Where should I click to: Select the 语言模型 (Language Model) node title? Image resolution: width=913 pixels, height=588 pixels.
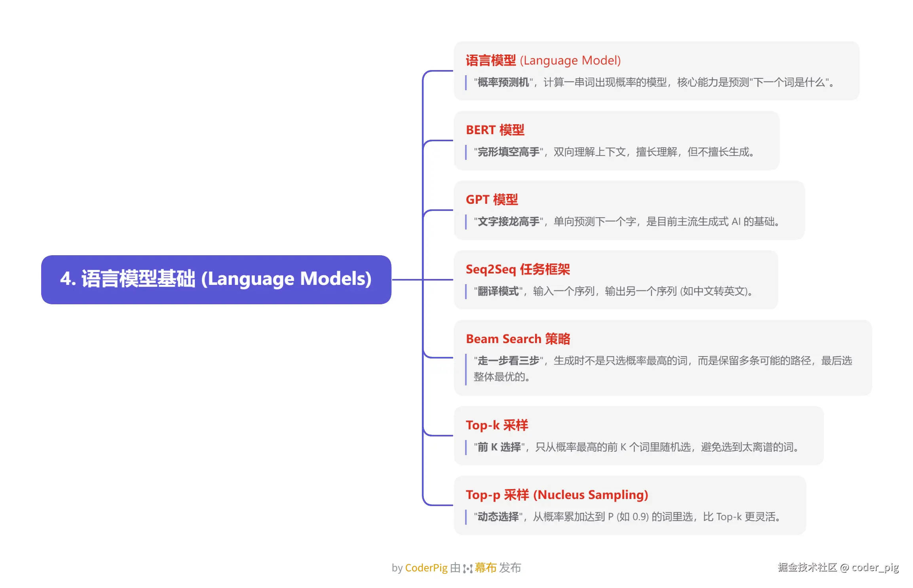[543, 61]
